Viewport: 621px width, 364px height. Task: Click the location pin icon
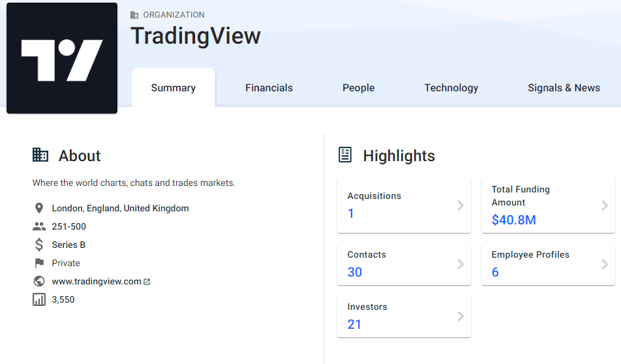tap(39, 208)
